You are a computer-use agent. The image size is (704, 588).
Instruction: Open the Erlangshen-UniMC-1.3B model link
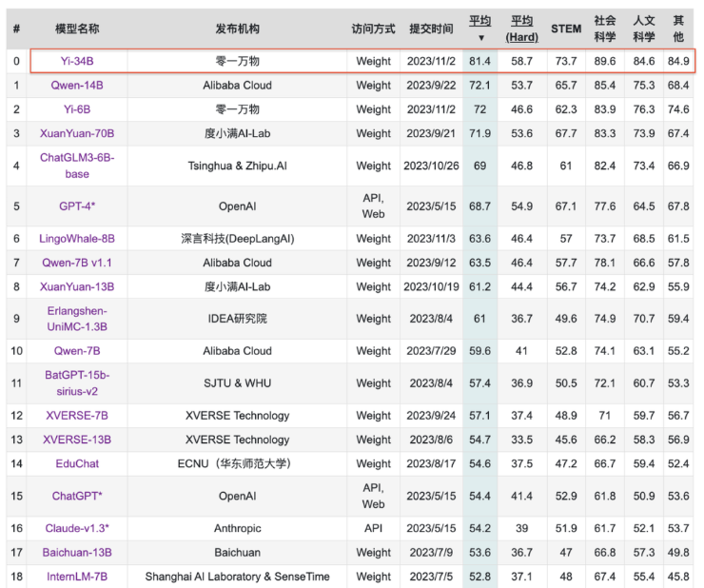click(x=77, y=319)
